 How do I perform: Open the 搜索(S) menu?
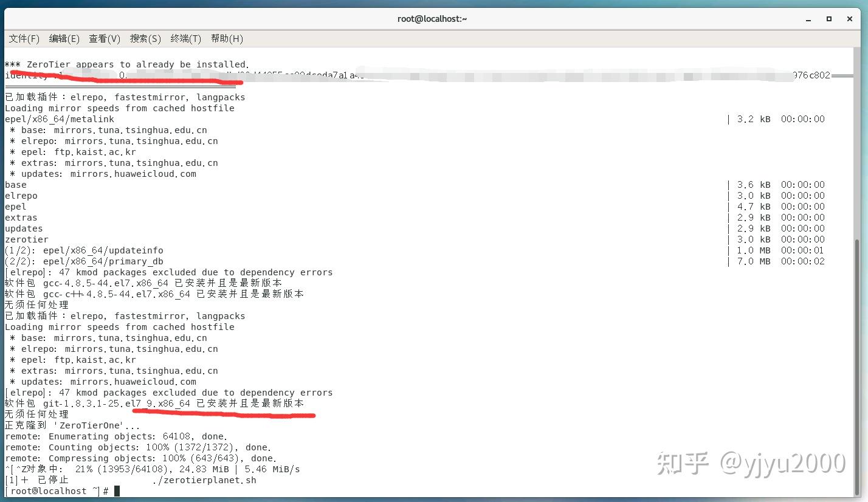(x=145, y=38)
